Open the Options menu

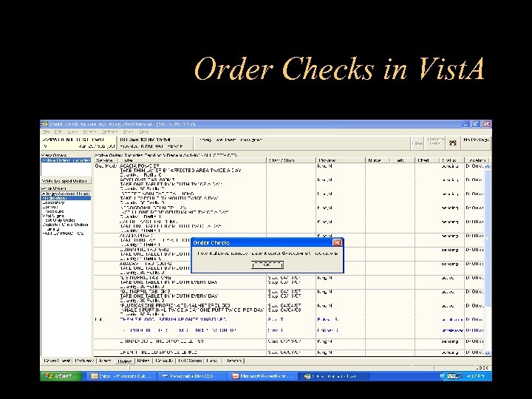(x=109, y=132)
